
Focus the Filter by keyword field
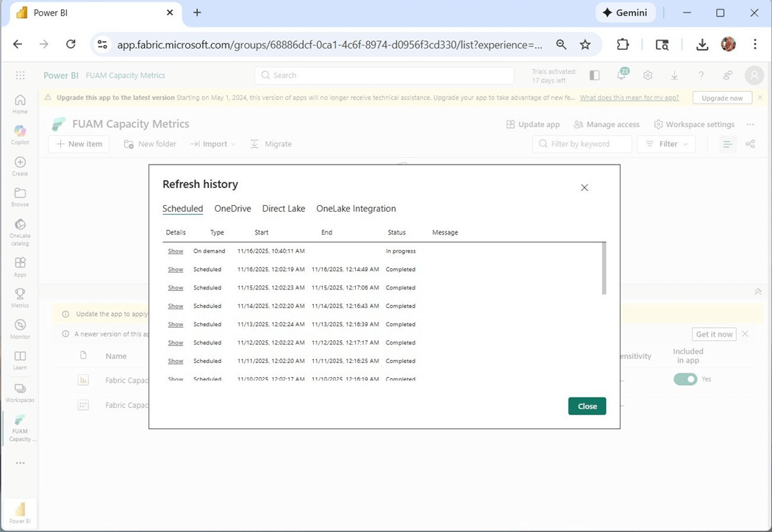(x=582, y=144)
